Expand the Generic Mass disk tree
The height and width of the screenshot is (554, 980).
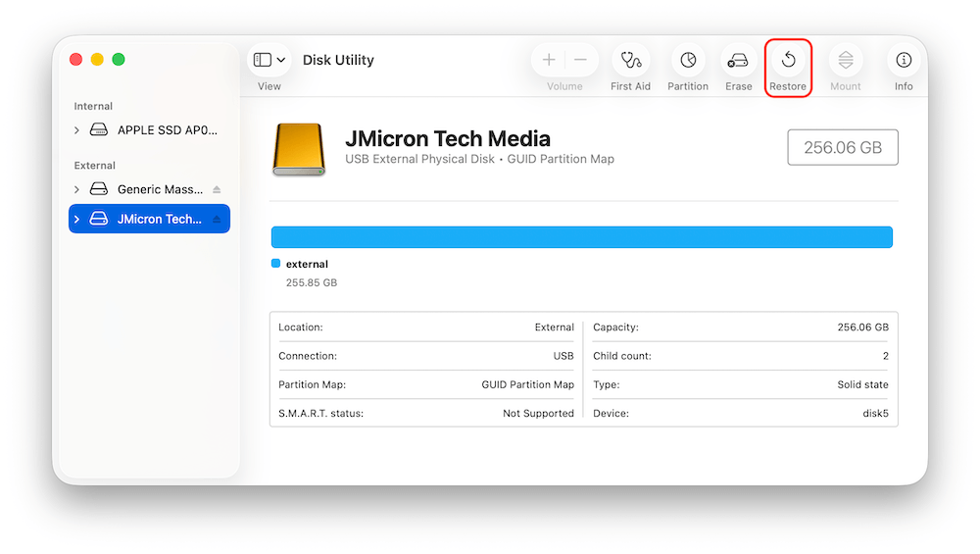pos(76,190)
